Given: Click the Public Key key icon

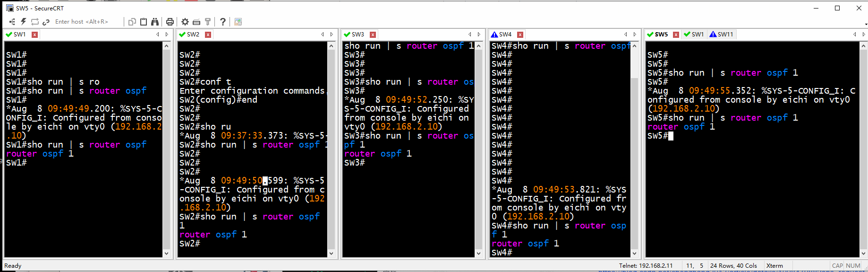Looking at the screenshot, I should coord(208,22).
